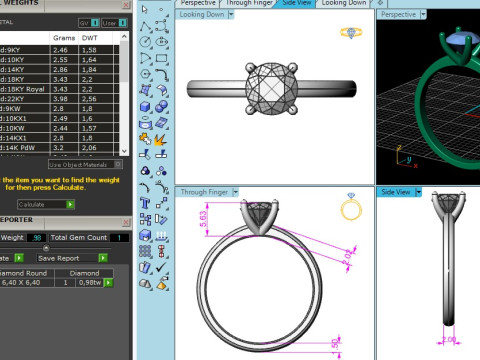Click the Calculate button
Viewport: 480px width, 360px height.
coord(46,204)
